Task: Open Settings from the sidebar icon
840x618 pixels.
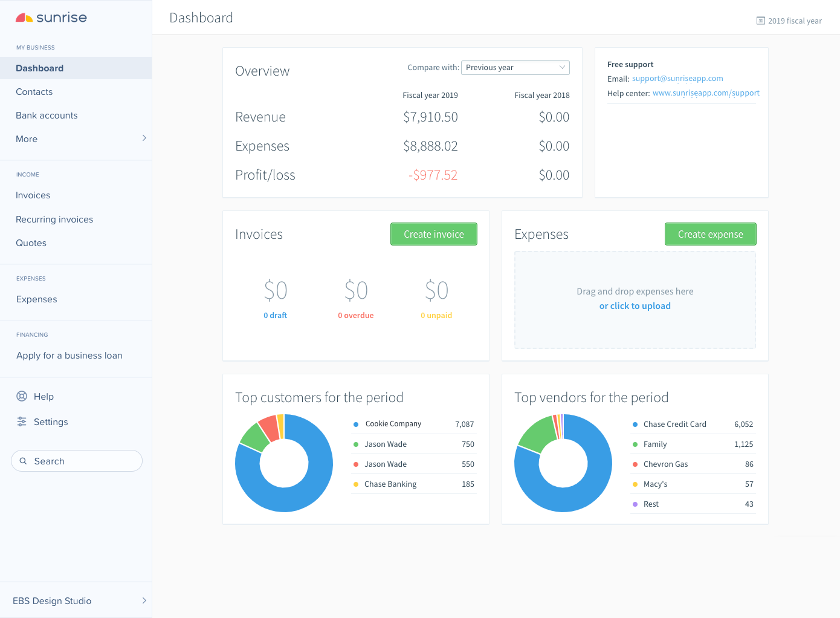Action: click(22, 421)
